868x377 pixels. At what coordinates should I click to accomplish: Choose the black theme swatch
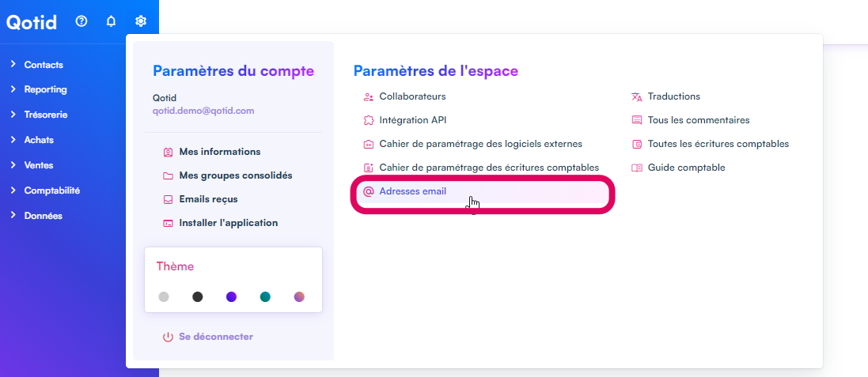(x=197, y=297)
